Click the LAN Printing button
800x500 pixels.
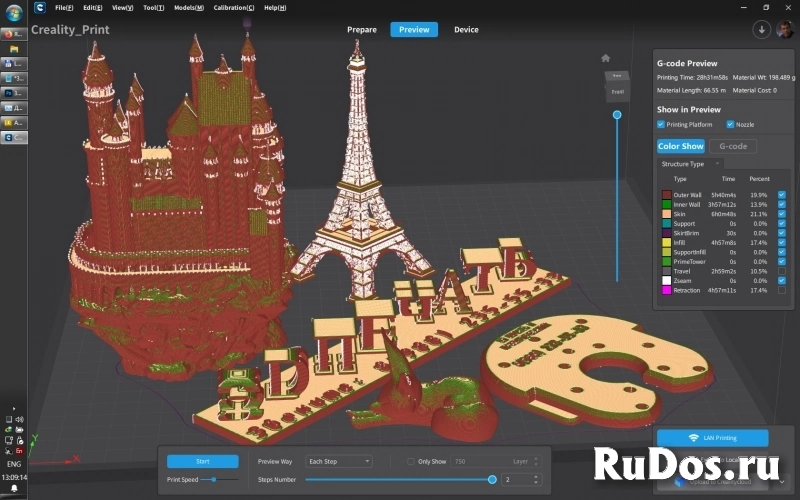(713, 438)
